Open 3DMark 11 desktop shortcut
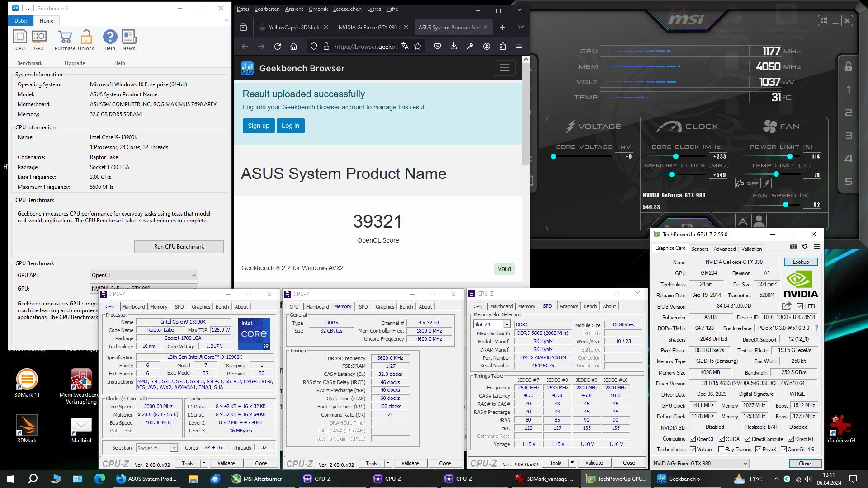 click(27, 383)
